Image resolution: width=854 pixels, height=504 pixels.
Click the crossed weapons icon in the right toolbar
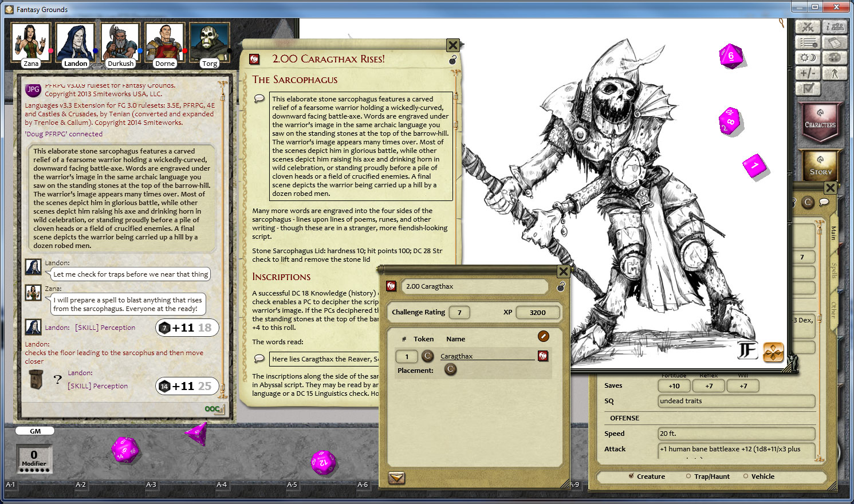808,27
